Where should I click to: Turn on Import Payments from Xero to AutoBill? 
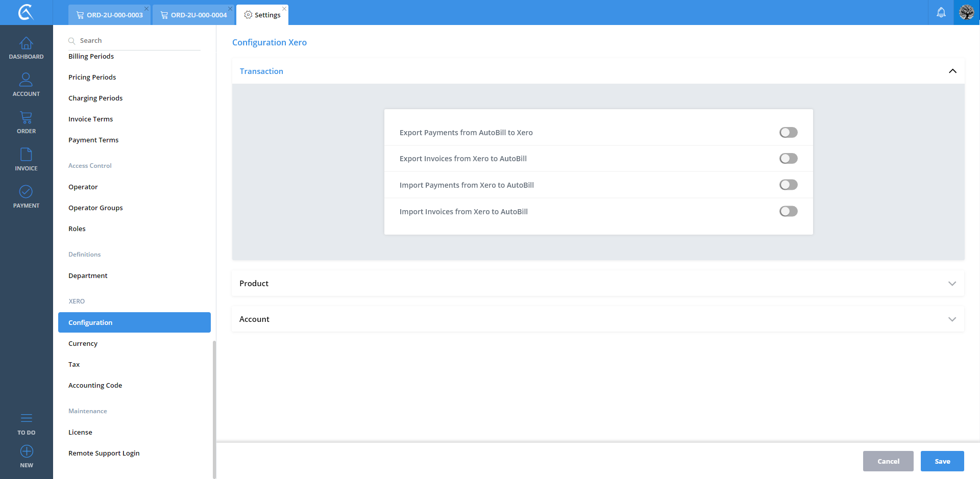(788, 185)
